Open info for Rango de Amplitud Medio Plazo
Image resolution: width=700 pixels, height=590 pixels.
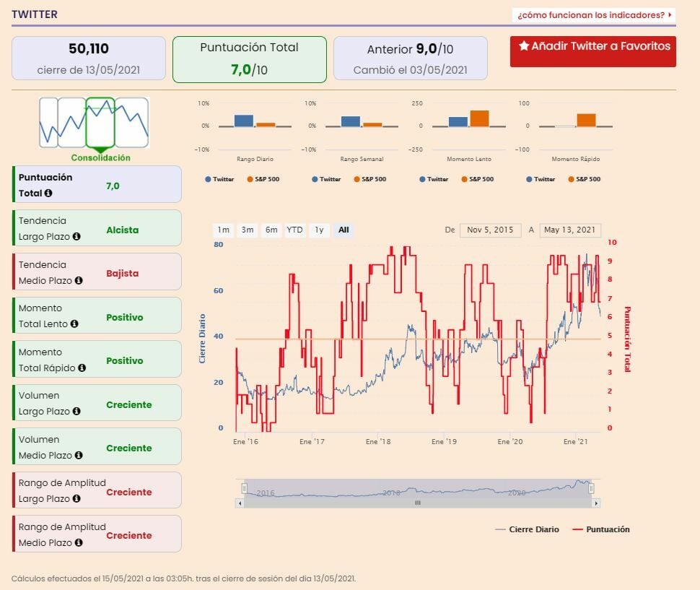point(79,542)
